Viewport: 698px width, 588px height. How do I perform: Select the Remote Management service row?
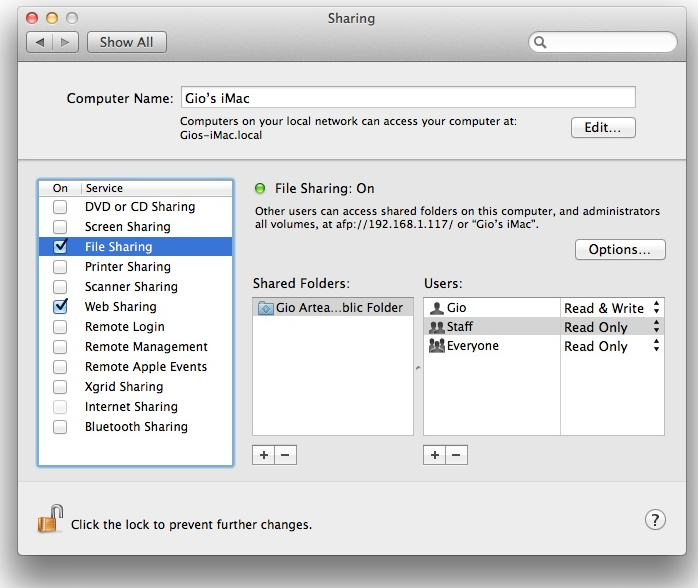pyautogui.click(x=135, y=347)
